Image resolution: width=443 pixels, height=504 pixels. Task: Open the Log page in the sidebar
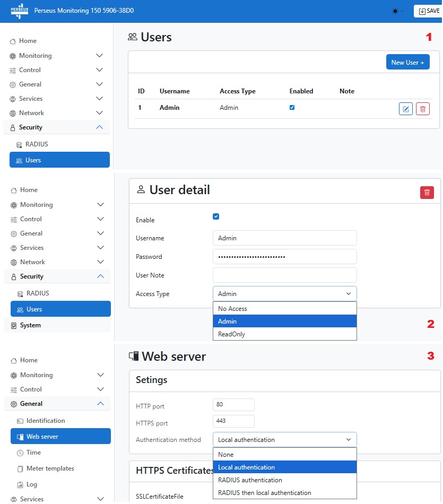(x=32, y=484)
